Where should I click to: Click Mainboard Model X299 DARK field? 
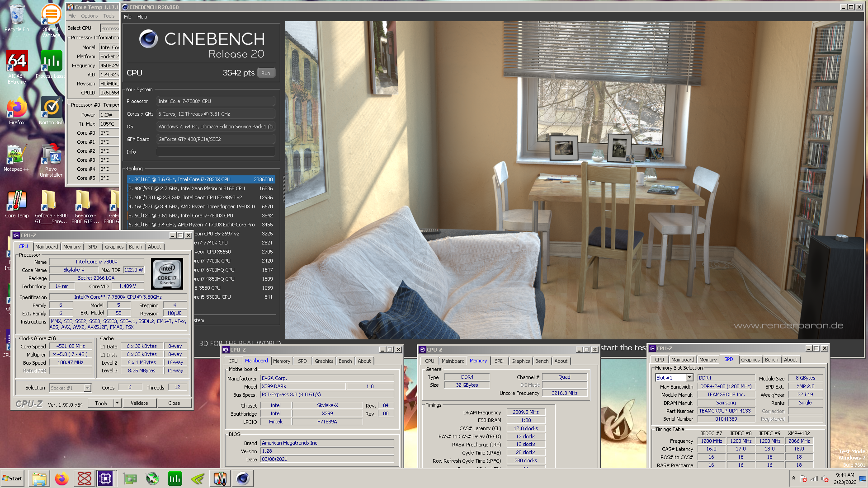[x=303, y=387]
